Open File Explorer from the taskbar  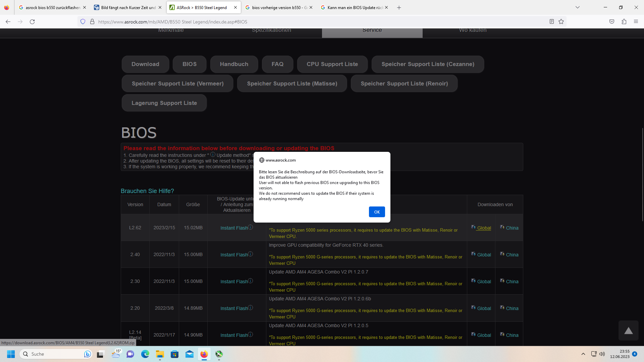[160, 354]
